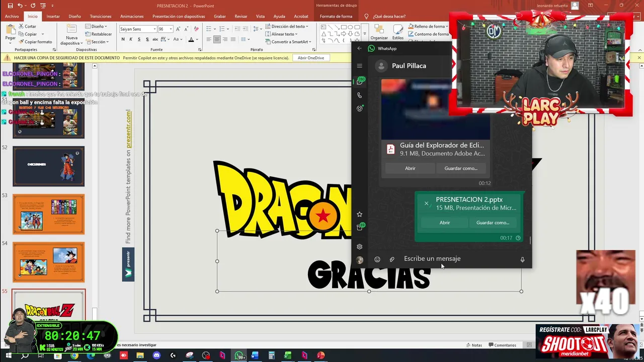Click WhatsApp microphone voice message icon

522,259
